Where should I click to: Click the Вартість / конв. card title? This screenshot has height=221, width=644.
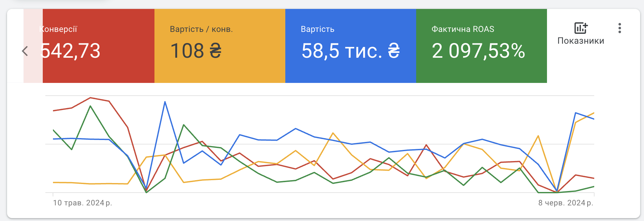[201, 29]
